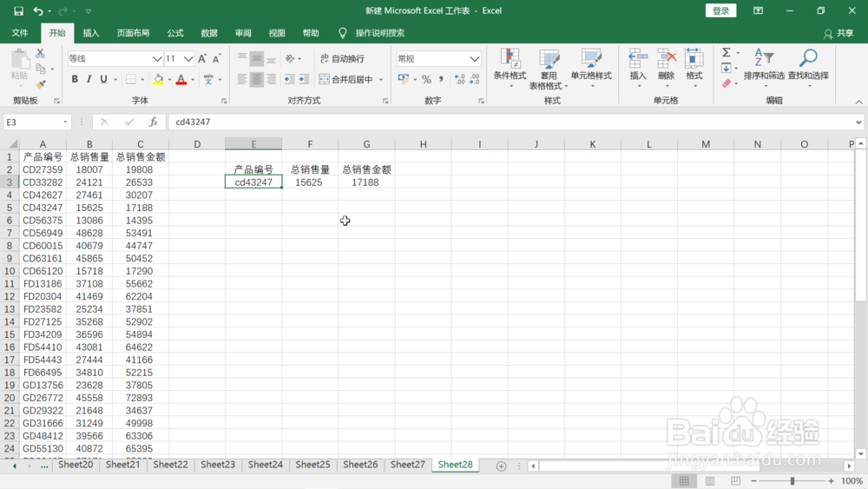
Task: Open the number format dropdown (常规)
Action: tap(475, 59)
